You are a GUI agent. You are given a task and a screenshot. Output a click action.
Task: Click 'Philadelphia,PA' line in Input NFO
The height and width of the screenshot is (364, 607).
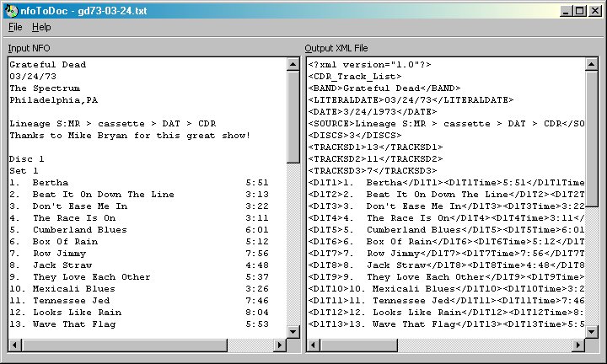click(53, 99)
